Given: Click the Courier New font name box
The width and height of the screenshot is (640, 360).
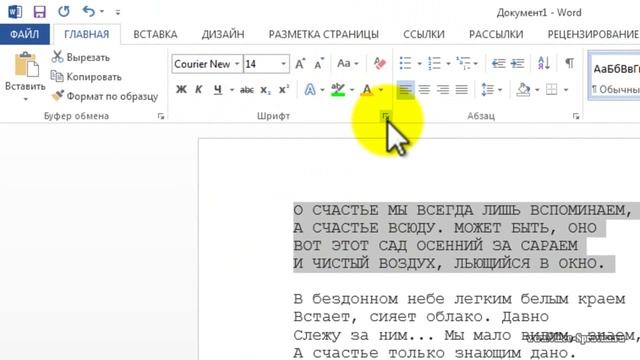Looking at the screenshot, I should tap(202, 64).
